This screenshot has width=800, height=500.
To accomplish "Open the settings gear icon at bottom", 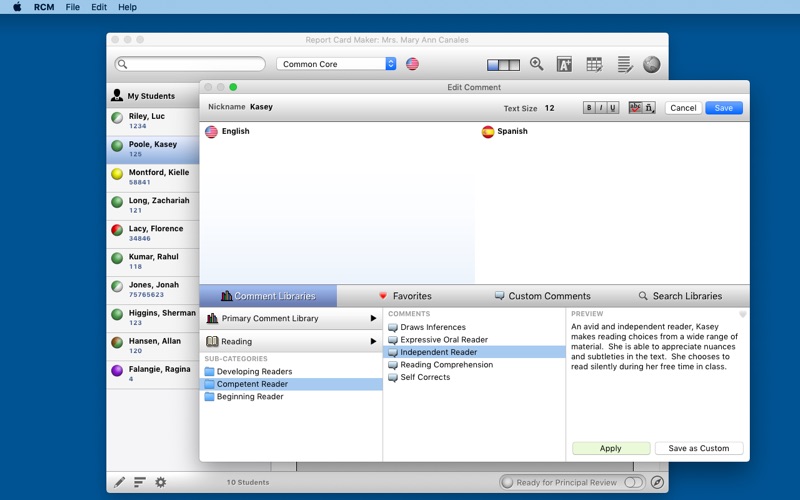I will 161,482.
